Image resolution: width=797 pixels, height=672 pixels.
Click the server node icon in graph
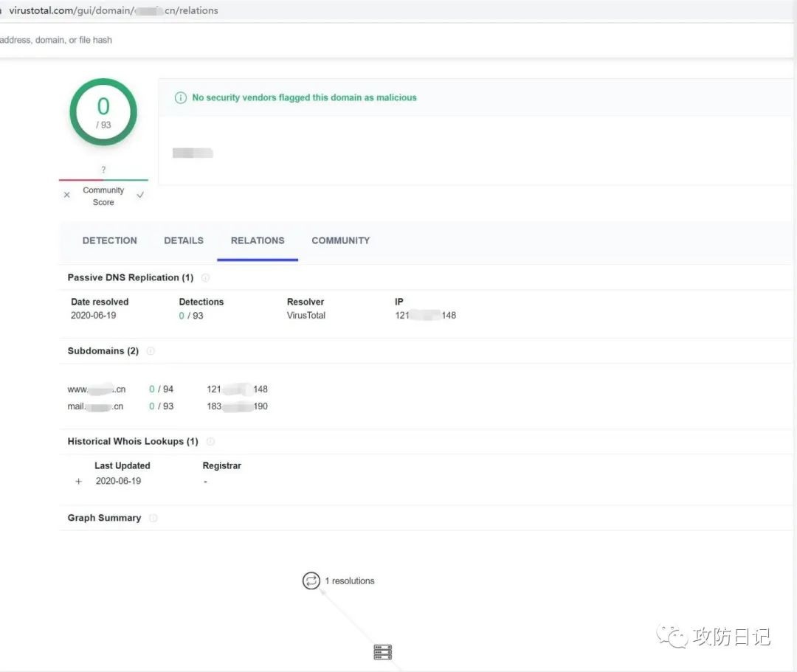click(383, 652)
